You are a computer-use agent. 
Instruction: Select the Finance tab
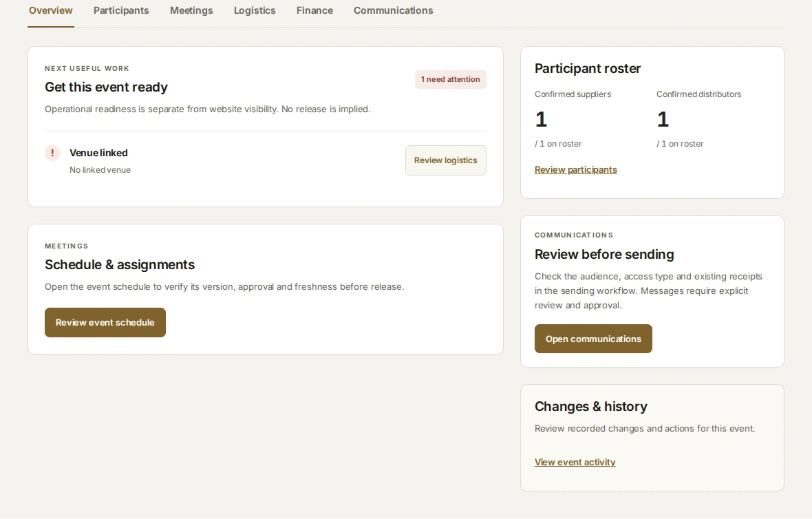point(314,11)
